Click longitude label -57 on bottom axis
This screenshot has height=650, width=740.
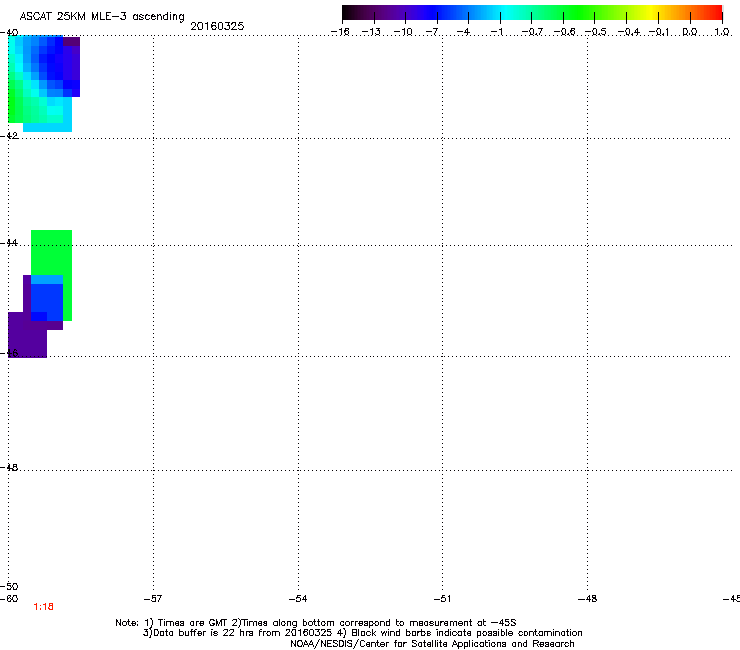coord(153,599)
